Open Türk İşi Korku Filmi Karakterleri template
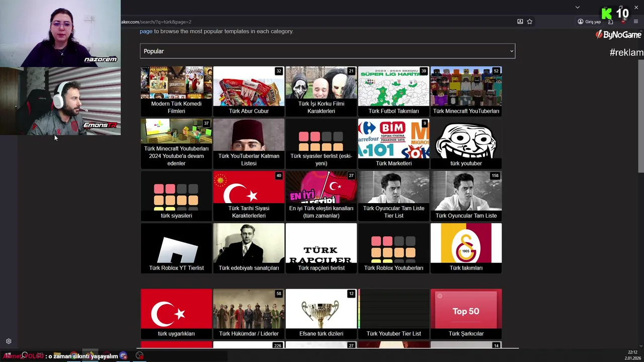Viewport: 644px width, 362px height. coord(321,92)
